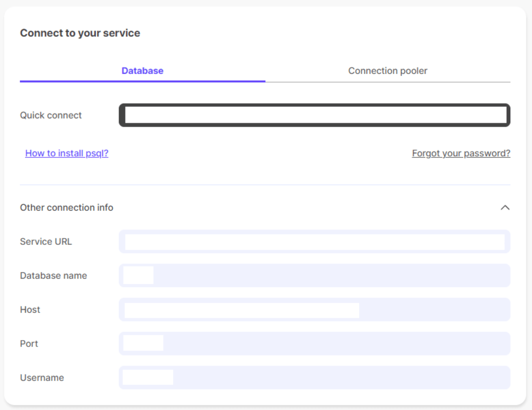Click the Port label text
Viewport: 532px width, 410px height.
tap(29, 343)
